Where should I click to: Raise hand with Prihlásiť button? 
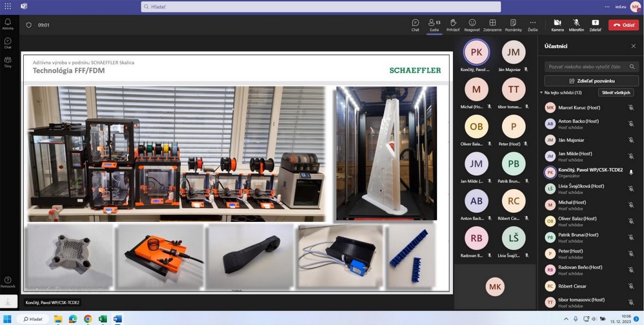453,25
